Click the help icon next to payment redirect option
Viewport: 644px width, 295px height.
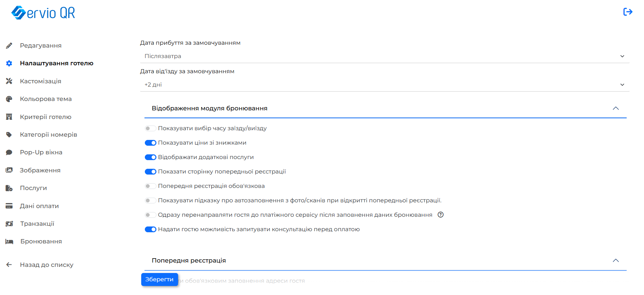tap(441, 215)
